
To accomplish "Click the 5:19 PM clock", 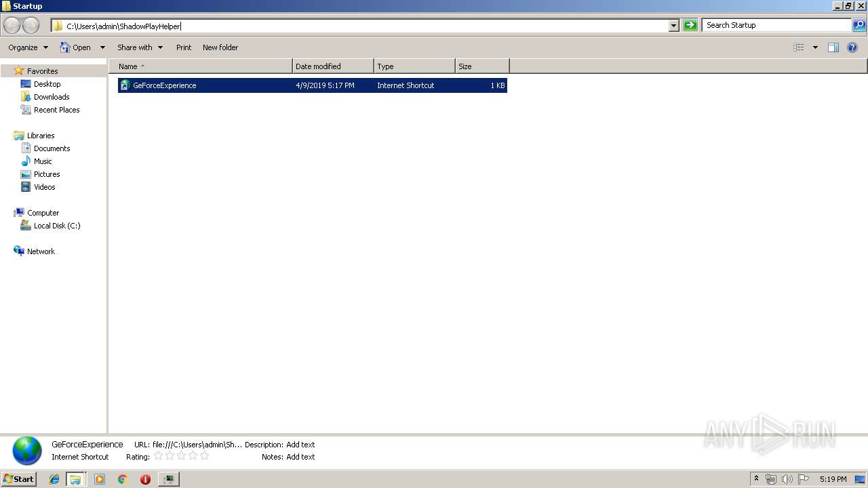I will point(833,479).
